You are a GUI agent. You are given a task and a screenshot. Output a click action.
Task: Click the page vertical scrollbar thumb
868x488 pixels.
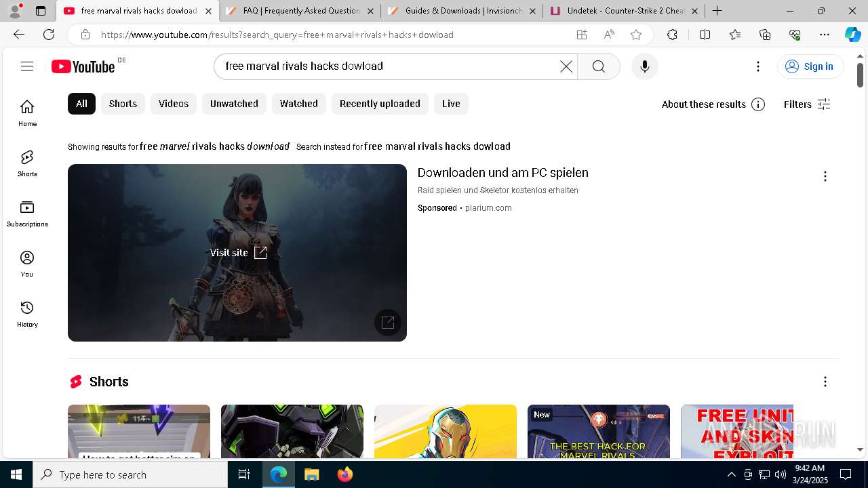(x=860, y=75)
